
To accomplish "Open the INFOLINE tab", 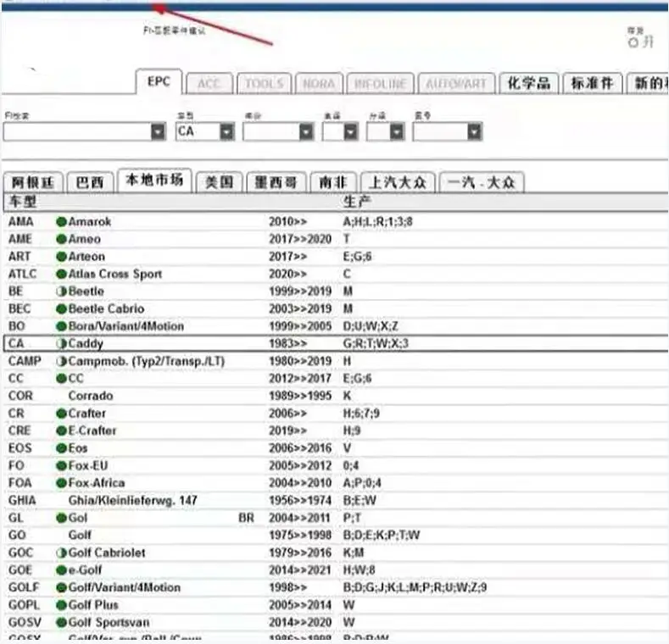I will [380, 83].
